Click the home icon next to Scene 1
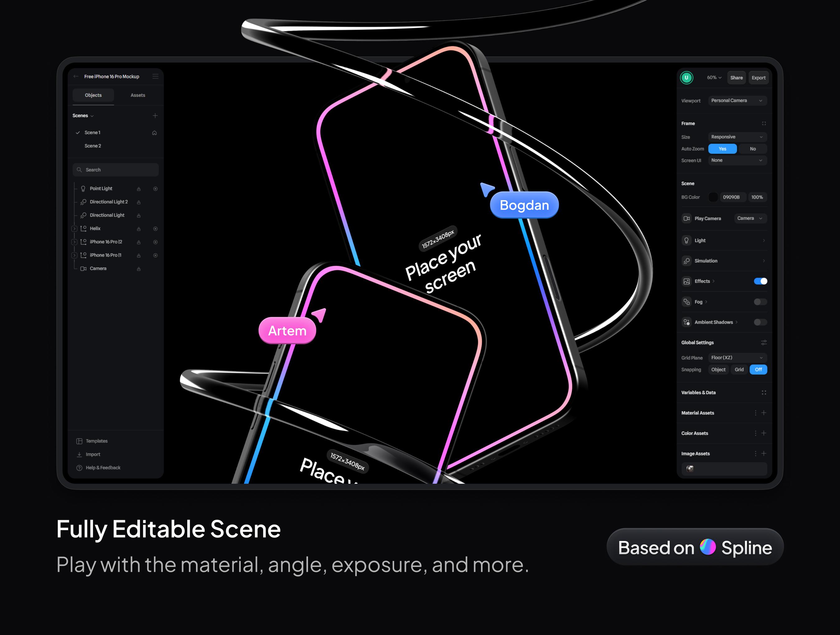The height and width of the screenshot is (635, 840). point(154,133)
